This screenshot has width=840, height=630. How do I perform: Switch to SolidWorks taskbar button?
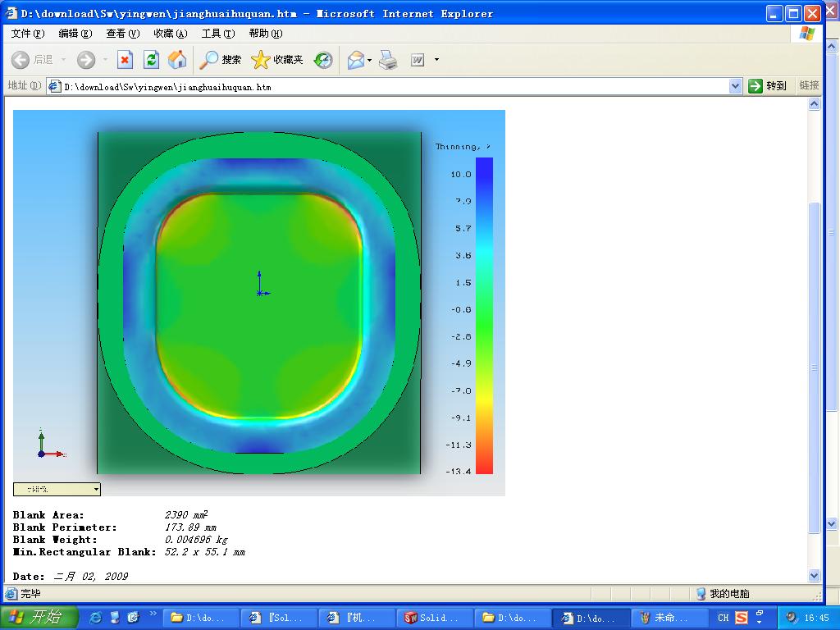[435, 618]
